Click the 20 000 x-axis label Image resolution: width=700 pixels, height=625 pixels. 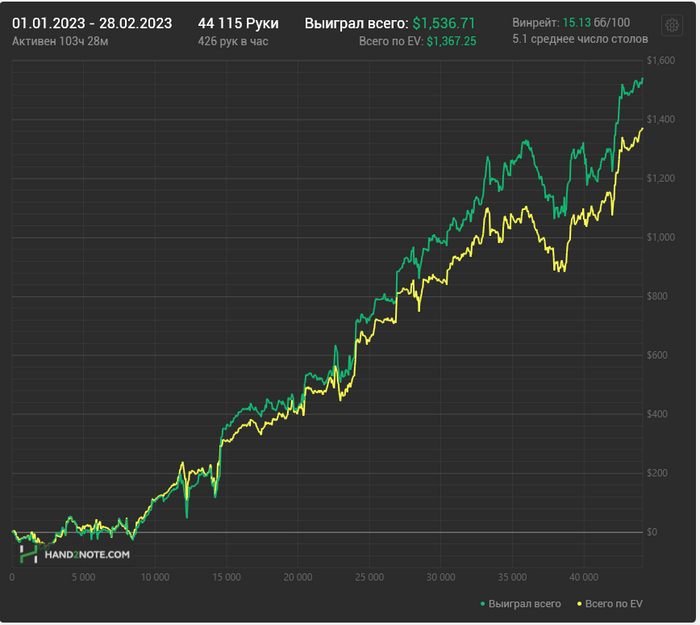(298, 577)
